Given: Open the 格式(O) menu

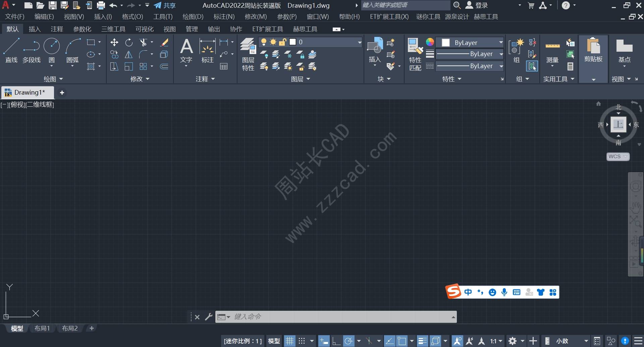Looking at the screenshot, I should (x=132, y=17).
